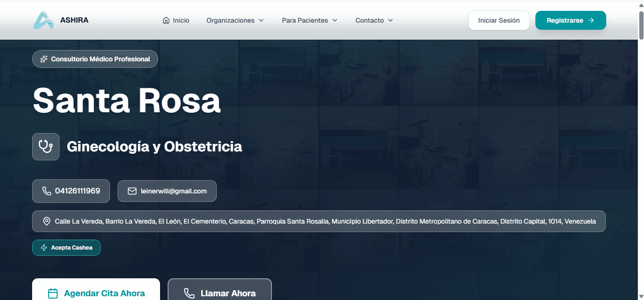Click the sparkle icon on Consultorio Médico Profesional
Screen dimensions: 644x300
point(44,58)
